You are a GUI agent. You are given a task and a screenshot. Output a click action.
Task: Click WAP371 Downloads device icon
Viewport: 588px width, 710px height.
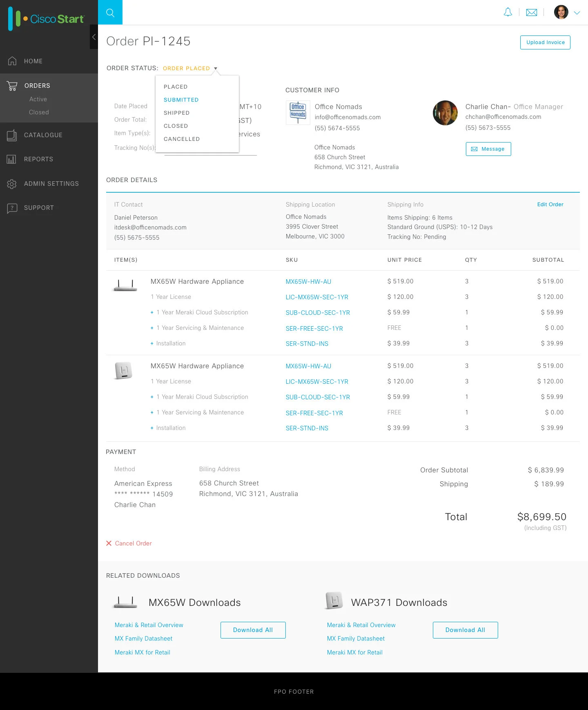(x=334, y=601)
